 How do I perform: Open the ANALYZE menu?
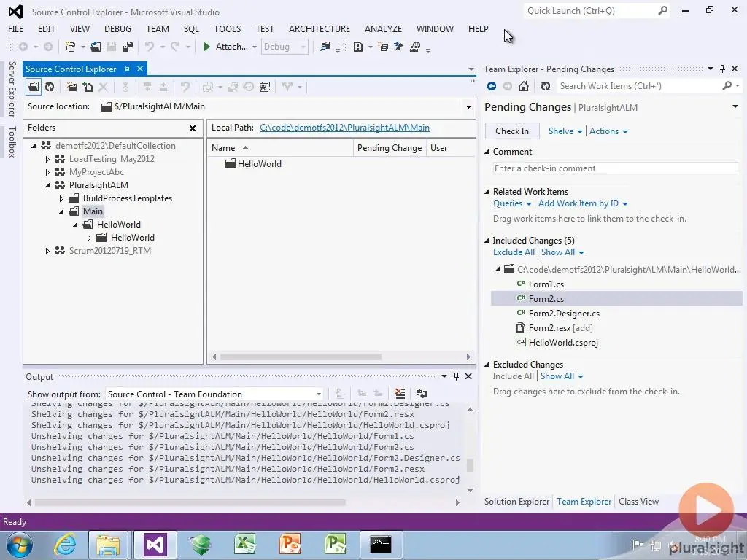(383, 29)
